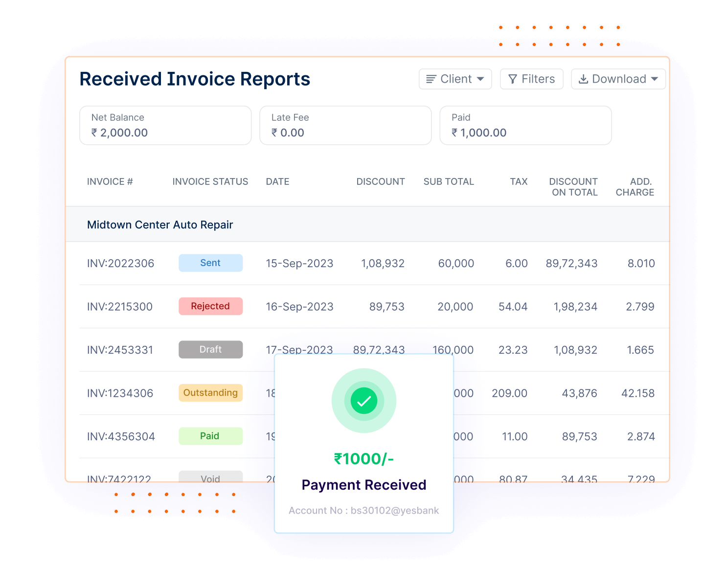
Task: Click the funnel icon in Filters
Action: [x=513, y=79]
